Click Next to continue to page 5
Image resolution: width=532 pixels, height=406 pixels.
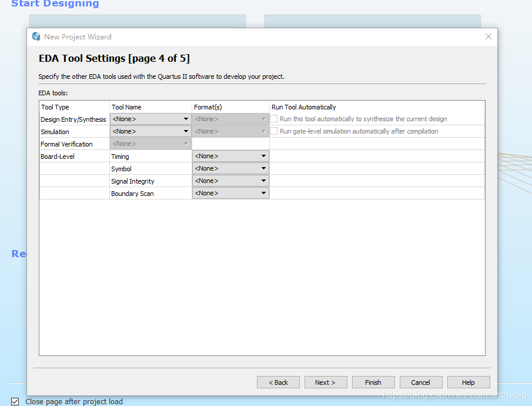326,382
